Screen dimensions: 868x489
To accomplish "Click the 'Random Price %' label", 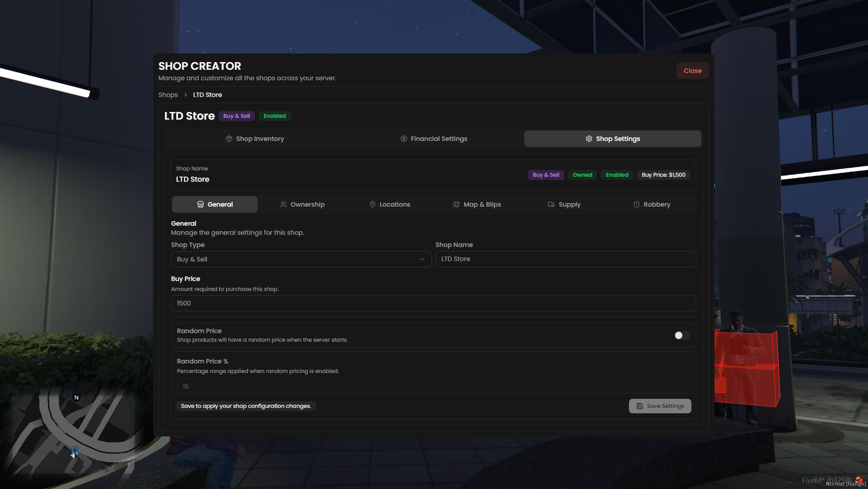I will pos(202,361).
